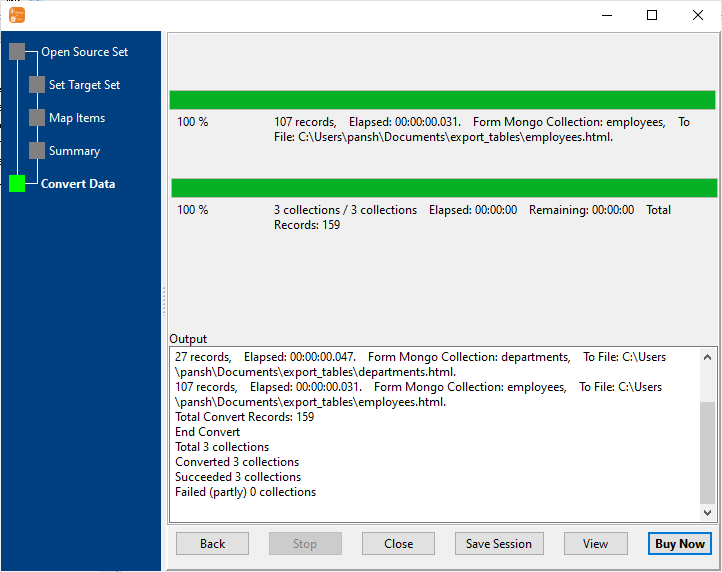
Task: Open the application icon in title bar
Action: click(x=17, y=15)
